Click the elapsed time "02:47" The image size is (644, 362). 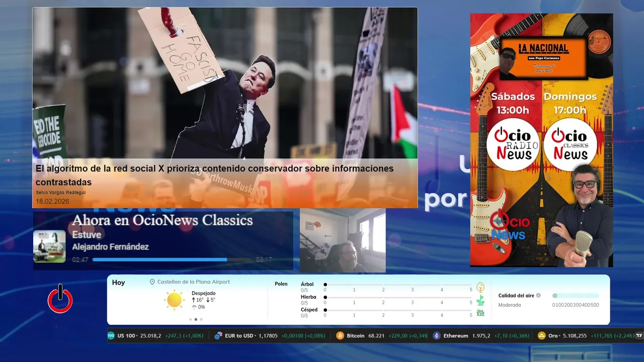click(80, 260)
